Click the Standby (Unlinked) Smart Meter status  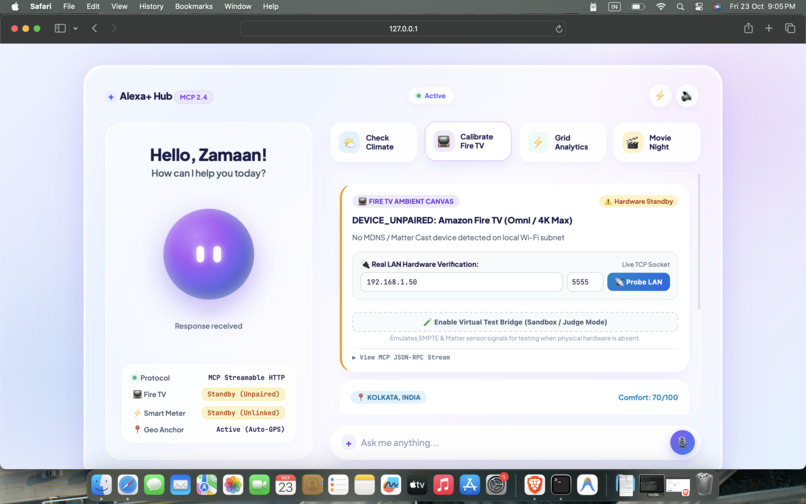[x=243, y=412]
